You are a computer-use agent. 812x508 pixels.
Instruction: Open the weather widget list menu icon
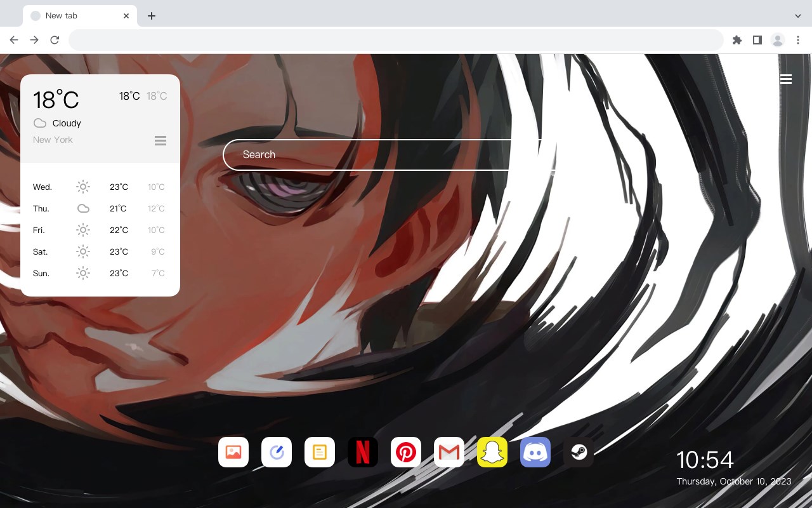(x=160, y=140)
